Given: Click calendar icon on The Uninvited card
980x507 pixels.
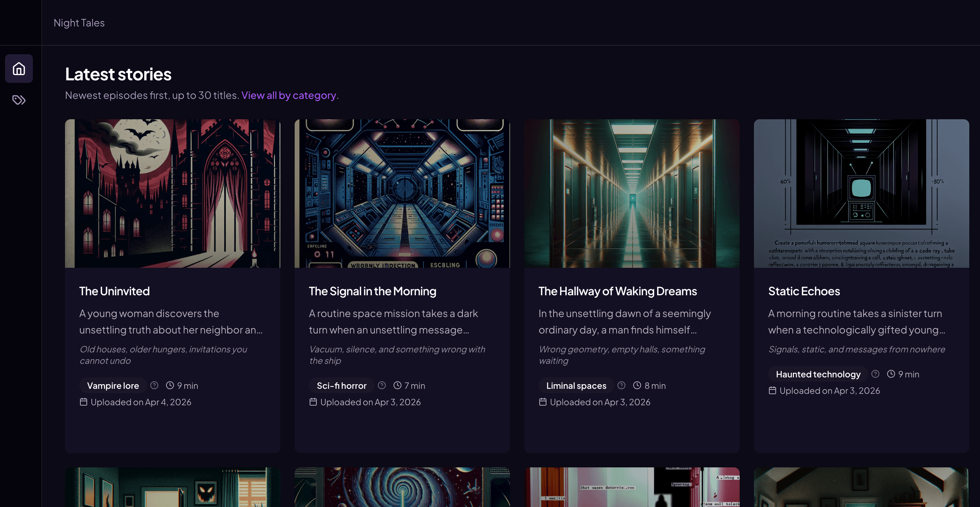Looking at the screenshot, I should coord(84,402).
